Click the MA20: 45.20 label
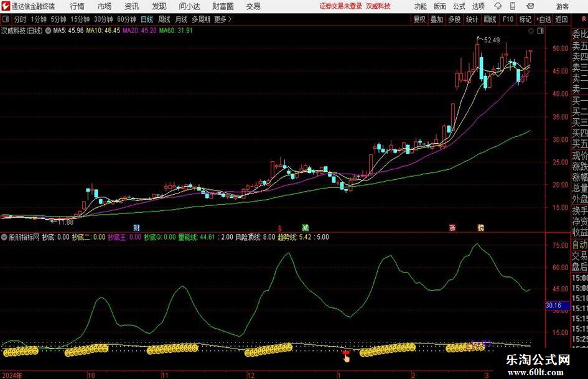This screenshot has width=588, height=379. point(139,30)
